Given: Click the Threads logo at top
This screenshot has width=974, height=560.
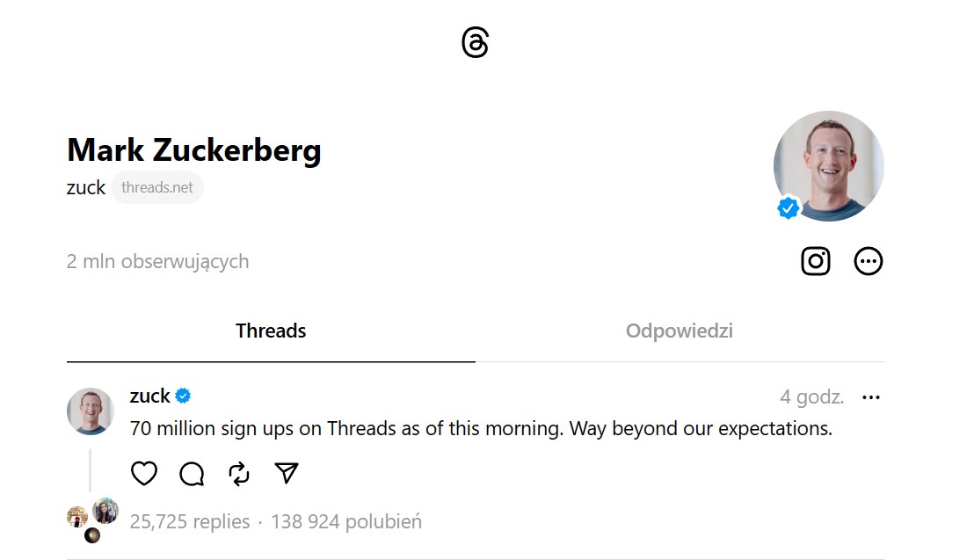Looking at the screenshot, I should (475, 42).
